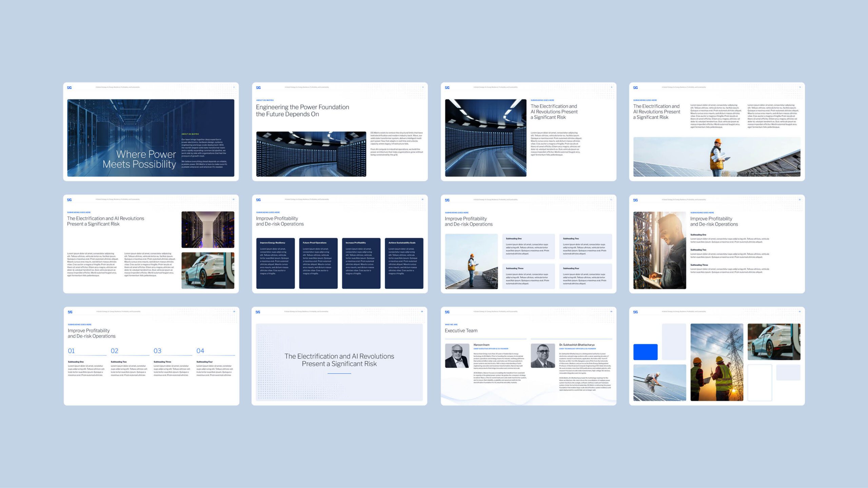
Task: Click the DG logo on the numbered 01–04 slide
Action: 70,312
